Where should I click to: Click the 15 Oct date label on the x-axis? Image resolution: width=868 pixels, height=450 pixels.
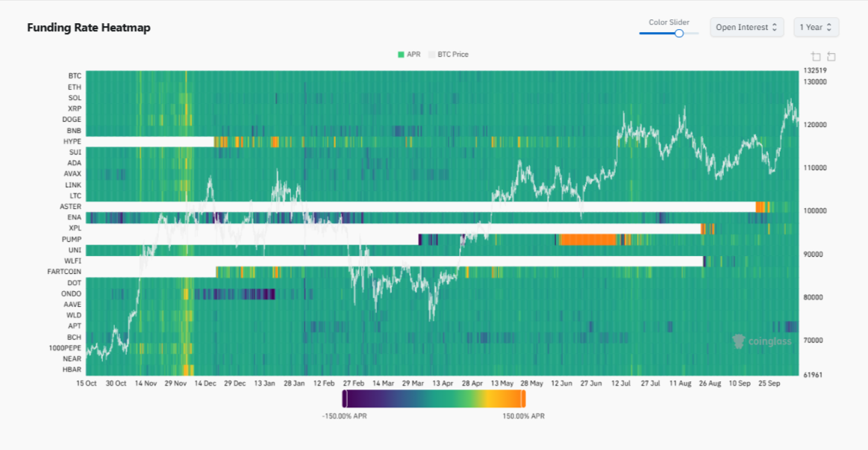(85, 383)
